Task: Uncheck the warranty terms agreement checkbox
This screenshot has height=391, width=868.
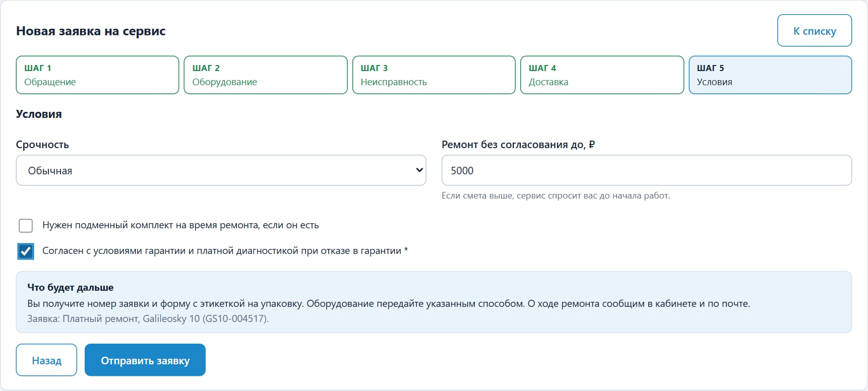Action: tap(26, 251)
